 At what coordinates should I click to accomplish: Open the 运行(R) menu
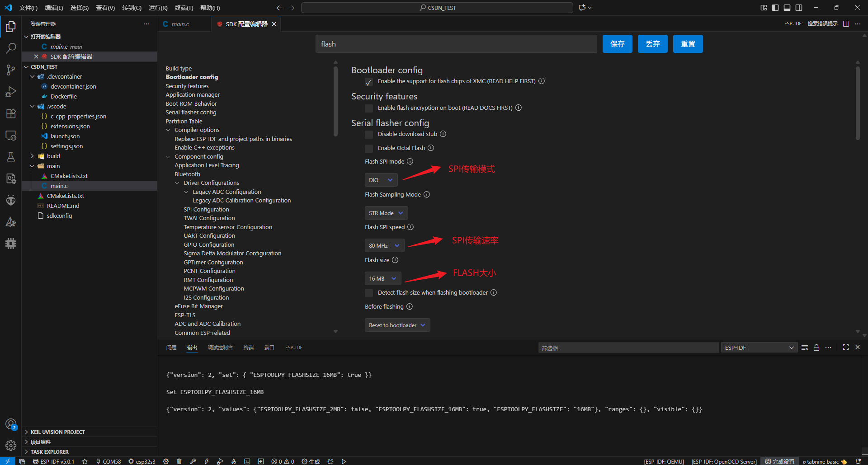158,8
